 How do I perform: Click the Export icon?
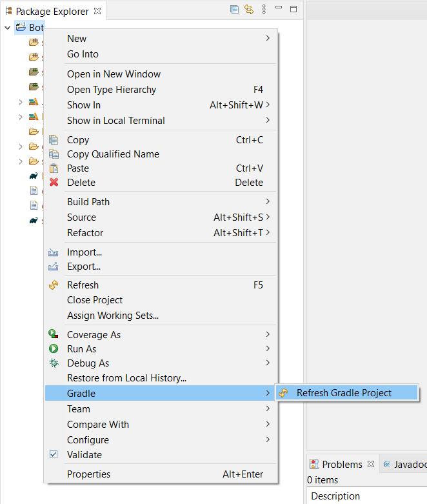(x=54, y=267)
